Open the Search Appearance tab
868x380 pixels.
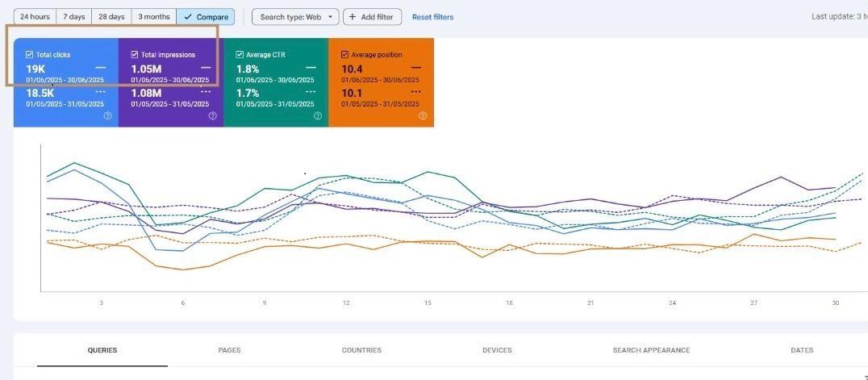(651, 350)
